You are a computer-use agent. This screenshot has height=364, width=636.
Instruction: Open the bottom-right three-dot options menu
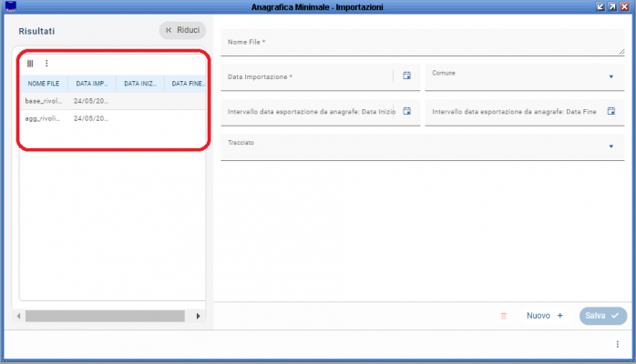pos(618,344)
